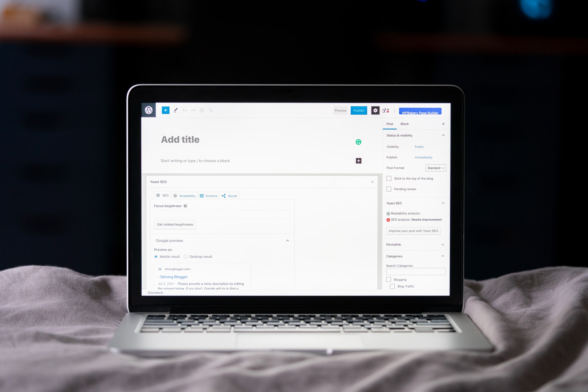The image size is (588, 392).
Task: Click the WPBakery Page Builder button
Action: (x=420, y=112)
